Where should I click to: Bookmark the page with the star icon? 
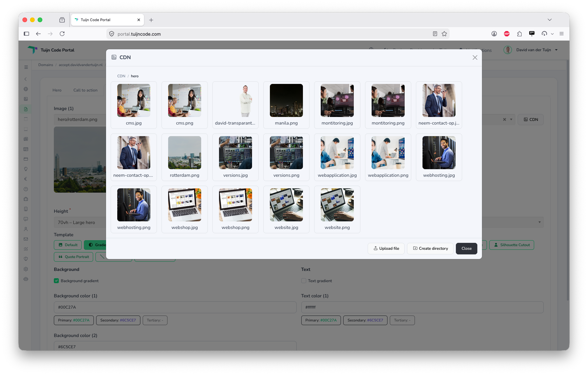click(444, 34)
